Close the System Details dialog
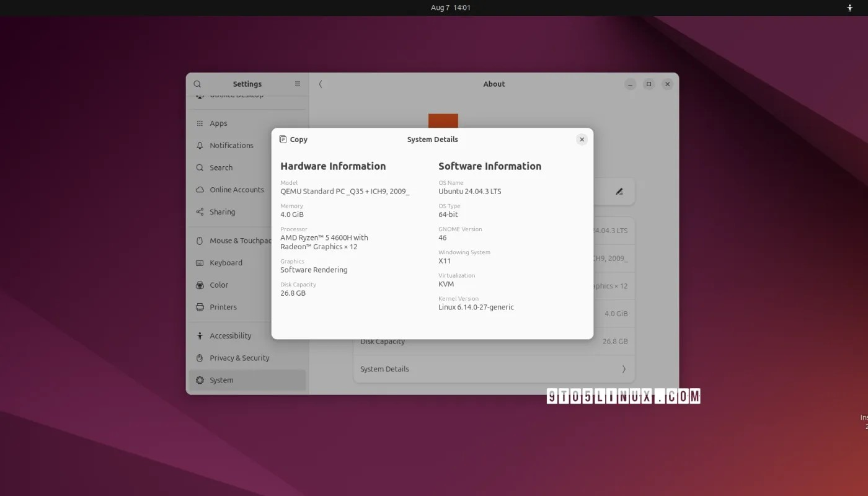Image resolution: width=868 pixels, height=496 pixels. 581,139
